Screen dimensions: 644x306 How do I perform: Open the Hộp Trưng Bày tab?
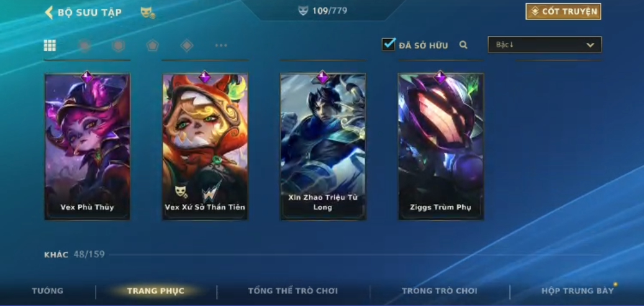pos(578,291)
